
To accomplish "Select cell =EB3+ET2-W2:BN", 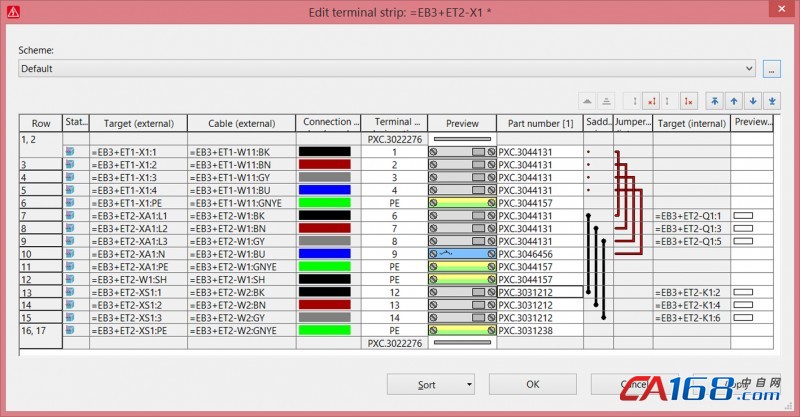I will (x=241, y=305).
